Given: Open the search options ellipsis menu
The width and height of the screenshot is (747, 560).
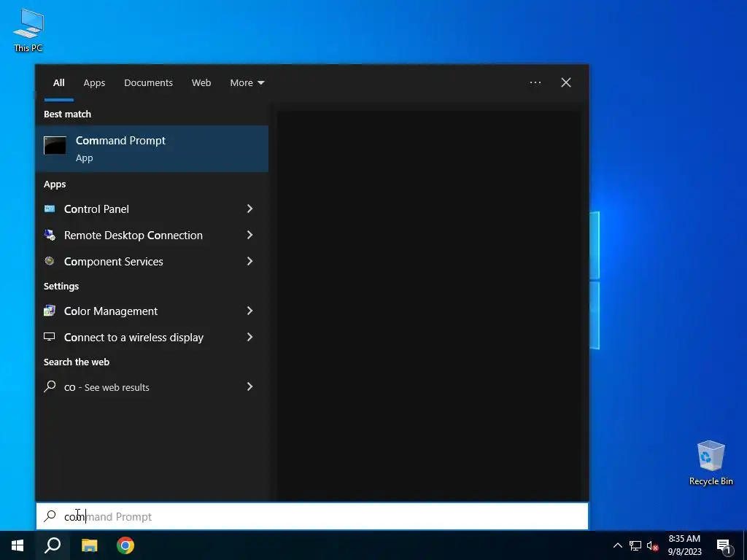Looking at the screenshot, I should coord(535,82).
